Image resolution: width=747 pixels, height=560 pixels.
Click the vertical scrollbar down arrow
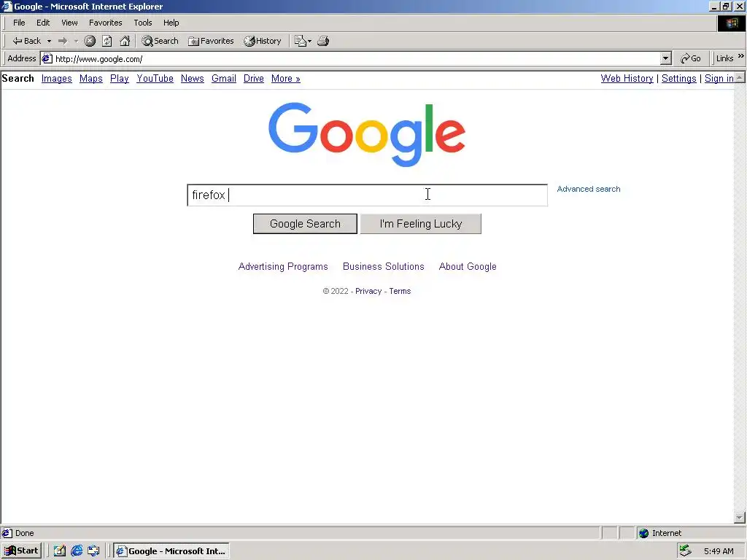click(x=740, y=518)
